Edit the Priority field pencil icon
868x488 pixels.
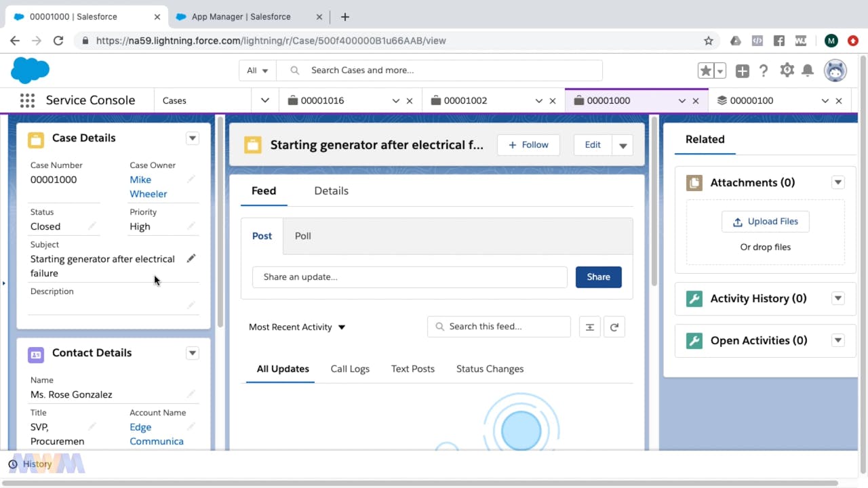tap(191, 226)
